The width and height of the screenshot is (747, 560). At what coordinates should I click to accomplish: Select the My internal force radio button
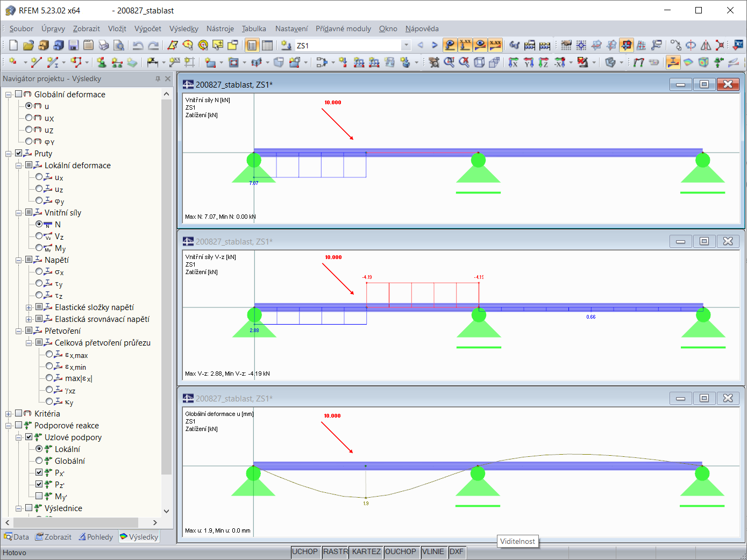pos(39,248)
